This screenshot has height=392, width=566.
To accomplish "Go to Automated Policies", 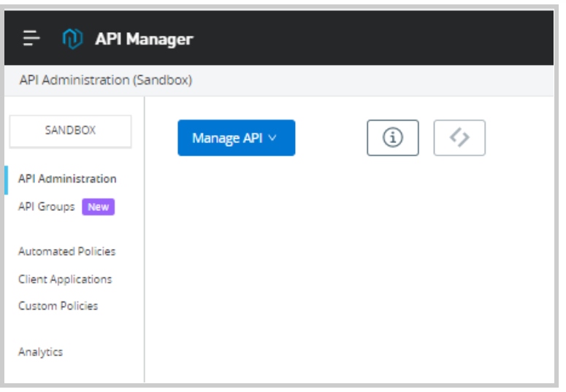I will [67, 252].
